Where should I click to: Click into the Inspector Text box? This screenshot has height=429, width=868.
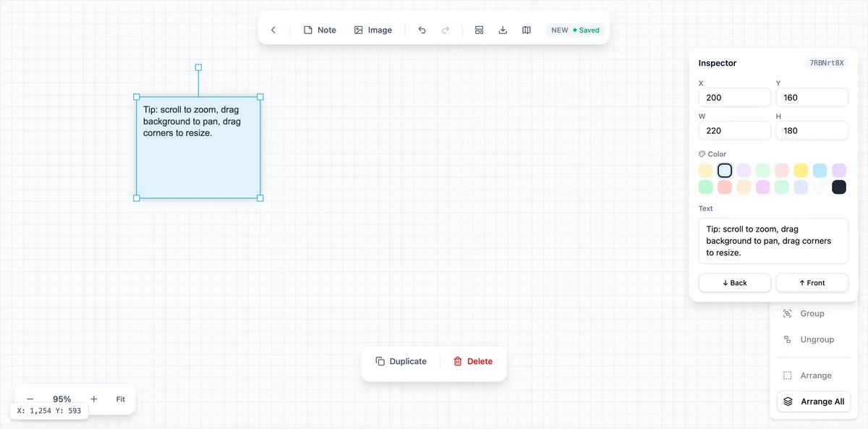coord(773,241)
